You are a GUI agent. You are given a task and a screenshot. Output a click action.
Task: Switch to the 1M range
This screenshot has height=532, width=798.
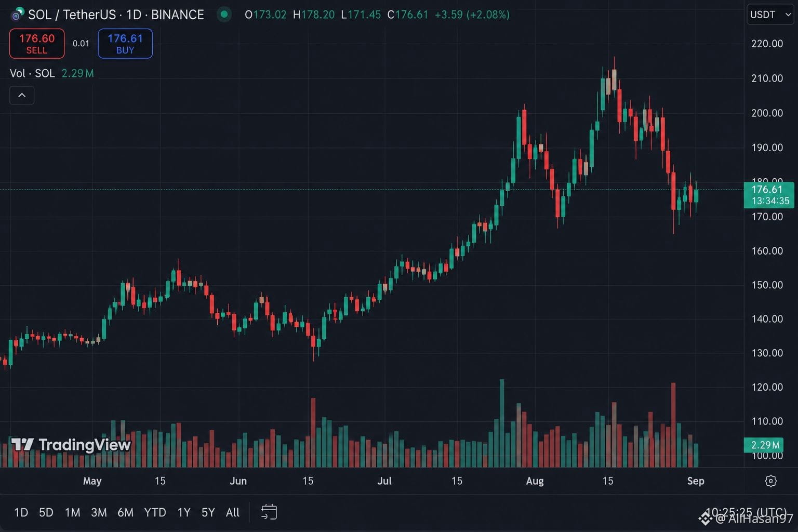click(x=72, y=513)
